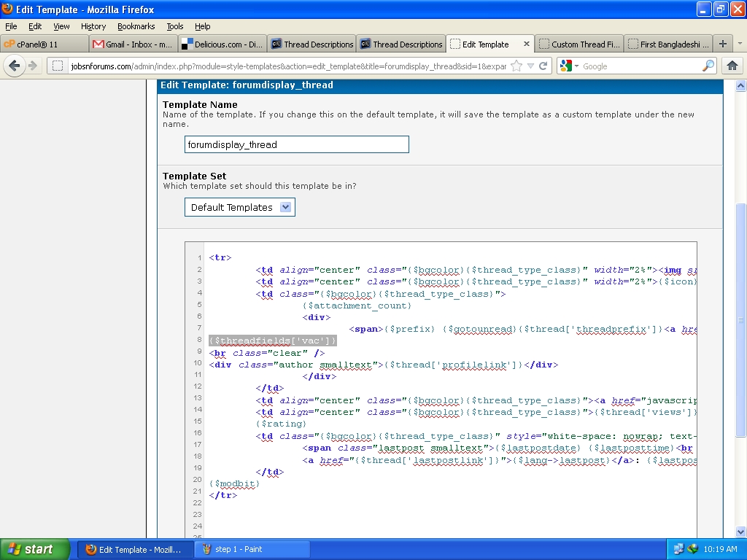This screenshot has width=747, height=560.
Task: Open the tab list dropdown arrow
Action: click(x=740, y=44)
